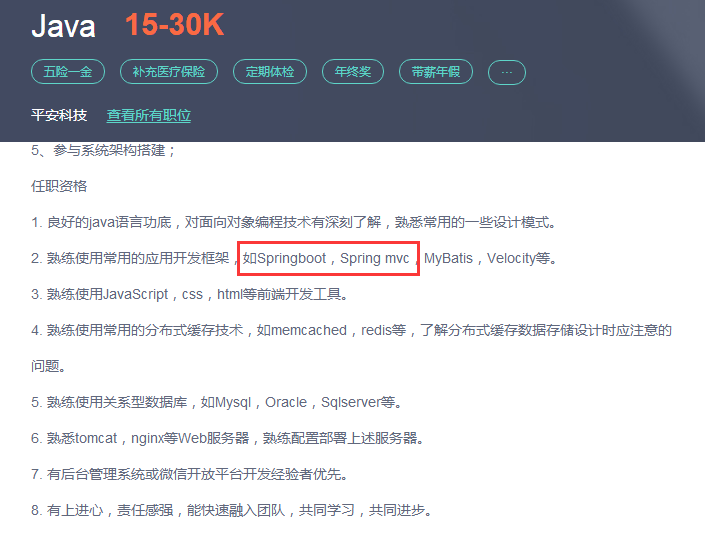Screen dimensions: 705x537
Task: Click the 五险一金 benefit tag
Action: click(x=68, y=72)
